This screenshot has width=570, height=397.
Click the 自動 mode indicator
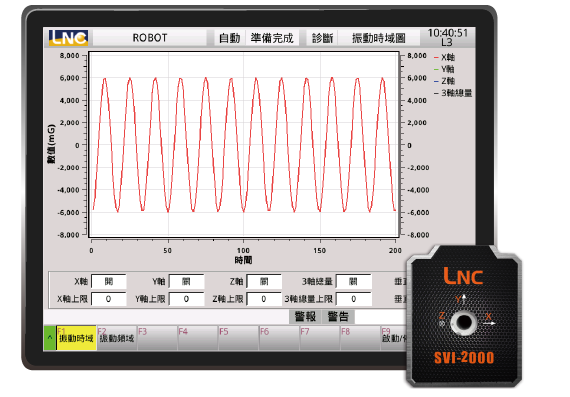(229, 38)
